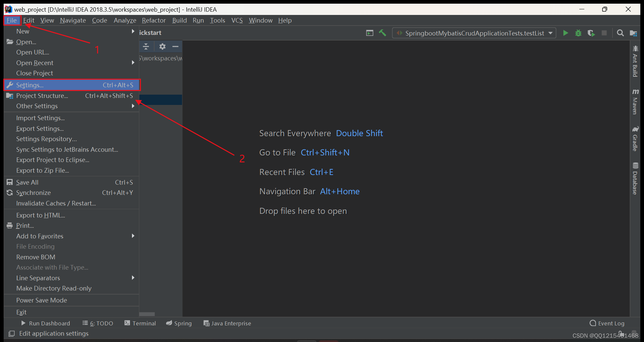Click the collapse all icon in project panel

[x=146, y=46]
